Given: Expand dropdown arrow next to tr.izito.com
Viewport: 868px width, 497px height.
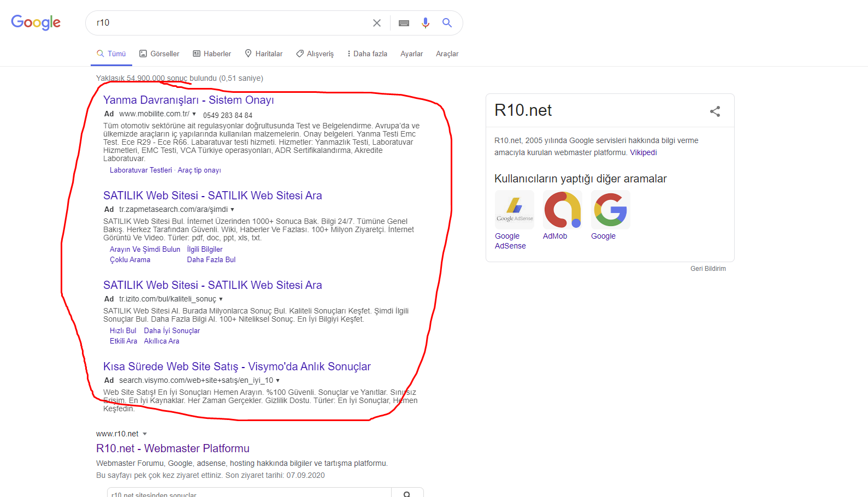Looking at the screenshot, I should point(221,299).
